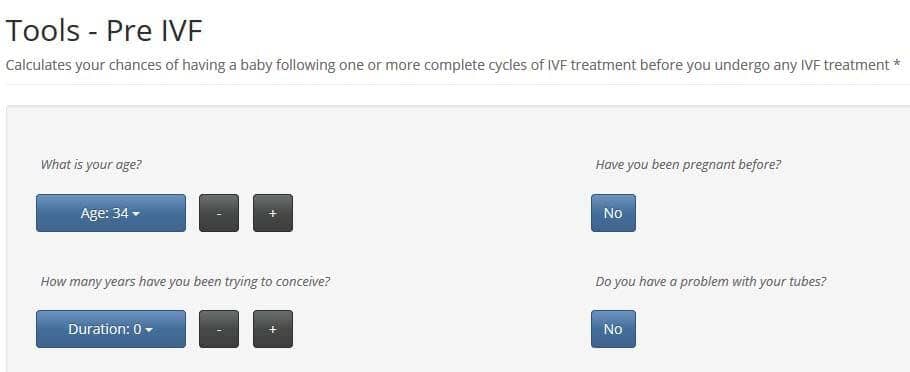Add a year trying using plus button
Image resolution: width=910 pixels, height=372 pixels.
point(273,329)
